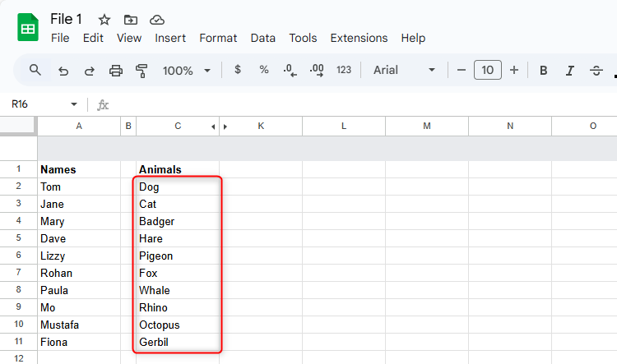Open the Extensions menu
This screenshot has width=617, height=364.
[x=359, y=38]
